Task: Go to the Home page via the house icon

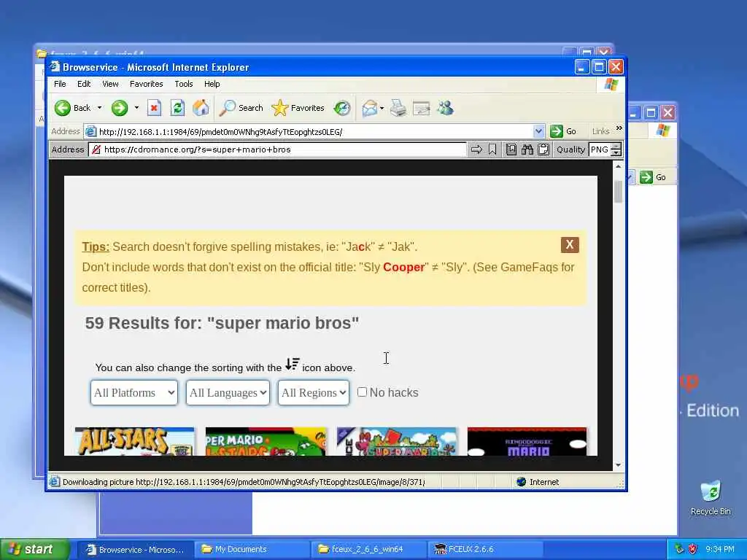Action: [x=201, y=108]
